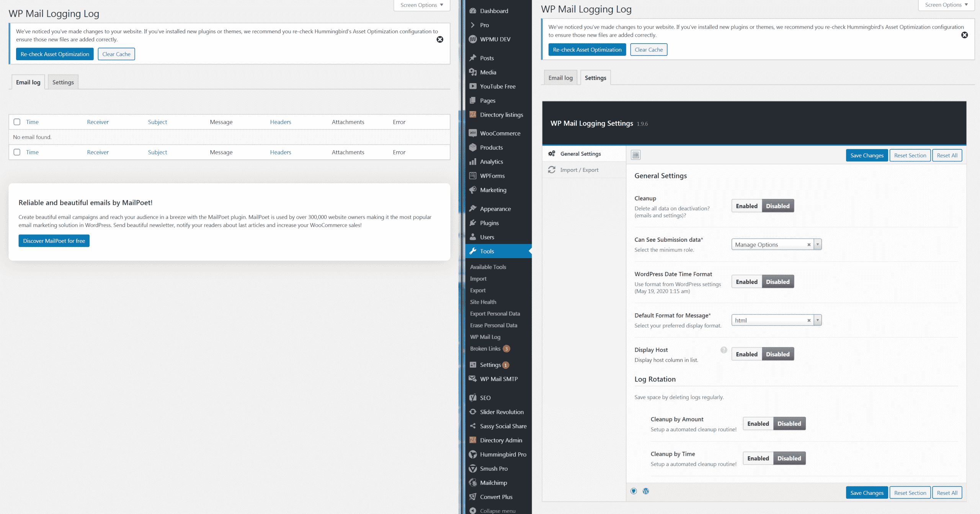Disable WordPress Date Time Format
Screen dimensions: 980x514
(778, 282)
